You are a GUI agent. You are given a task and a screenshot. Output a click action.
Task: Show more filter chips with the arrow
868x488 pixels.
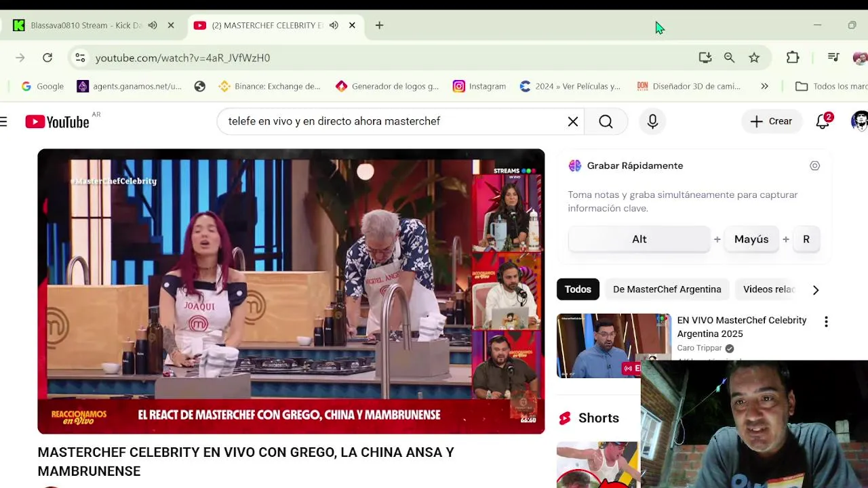pos(816,289)
